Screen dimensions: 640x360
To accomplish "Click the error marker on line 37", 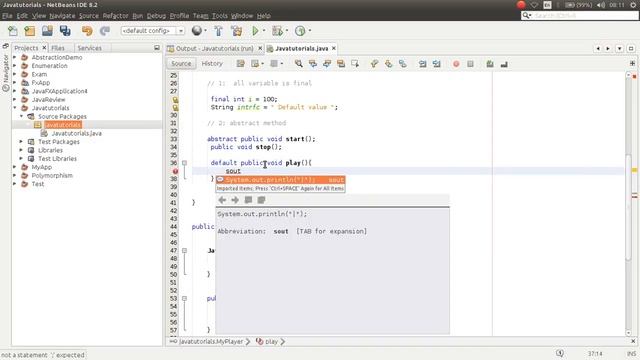I will pos(175,171).
